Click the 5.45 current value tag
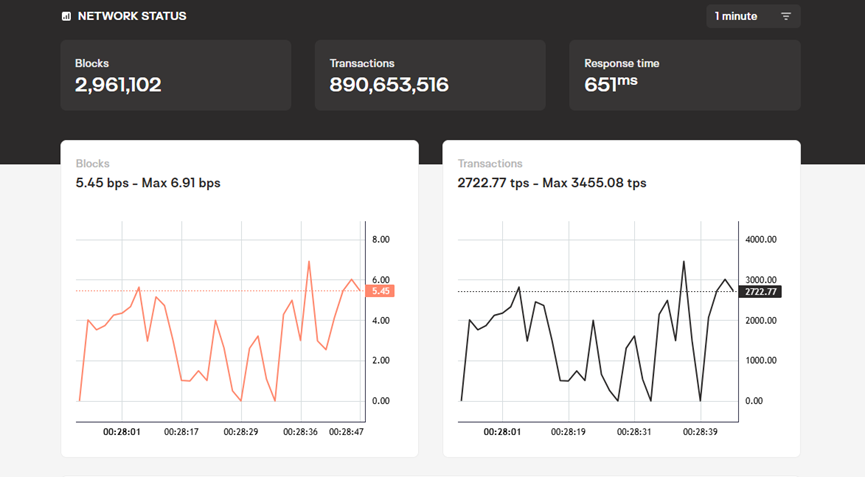 point(380,291)
